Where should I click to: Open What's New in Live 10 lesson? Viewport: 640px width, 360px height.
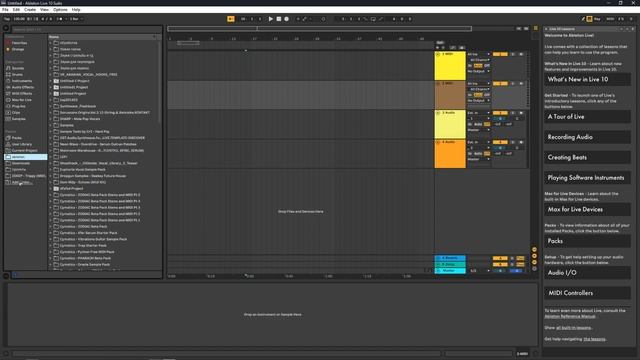point(587,80)
